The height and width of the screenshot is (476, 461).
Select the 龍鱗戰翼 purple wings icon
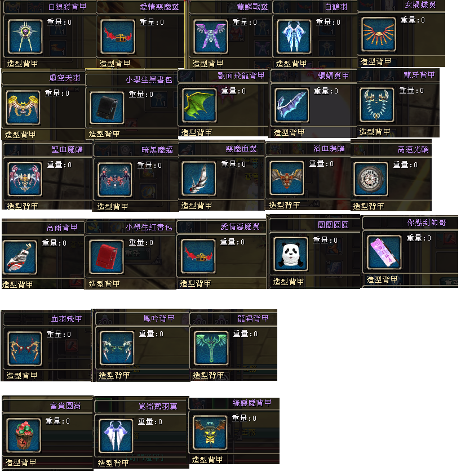point(210,37)
